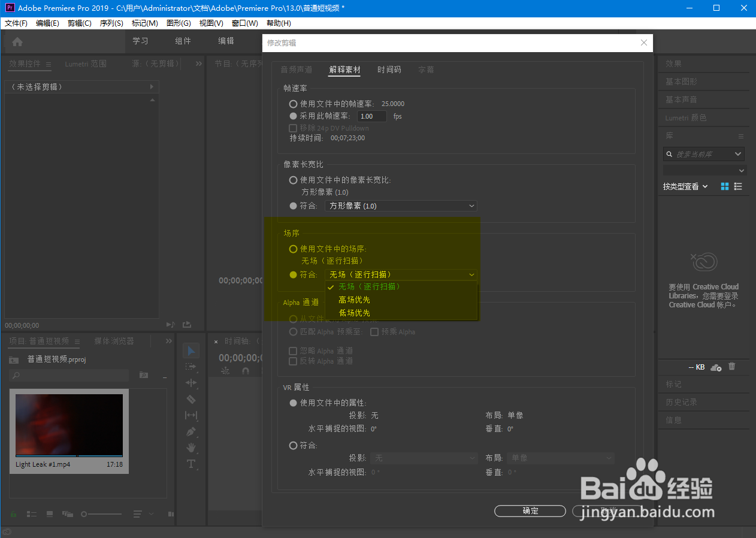
Task: Confirm dialog with 确定 button
Action: [530, 511]
